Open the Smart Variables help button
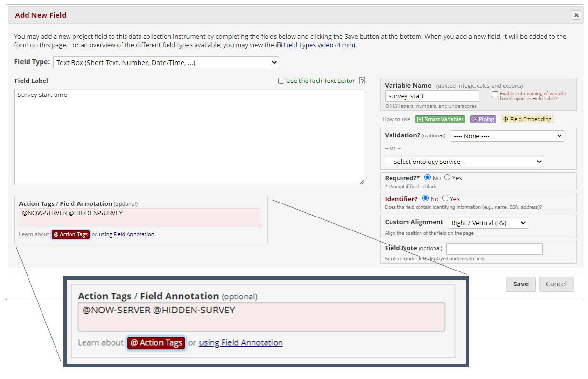 click(440, 119)
